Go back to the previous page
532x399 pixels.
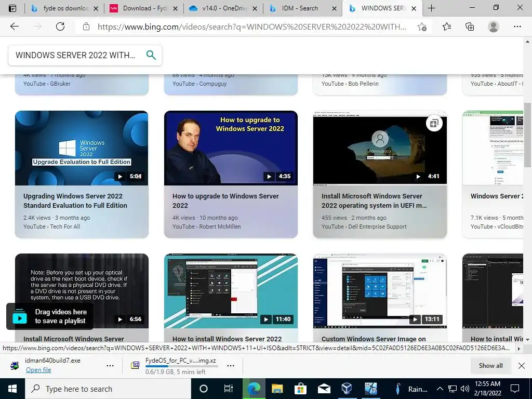[x=14, y=26]
